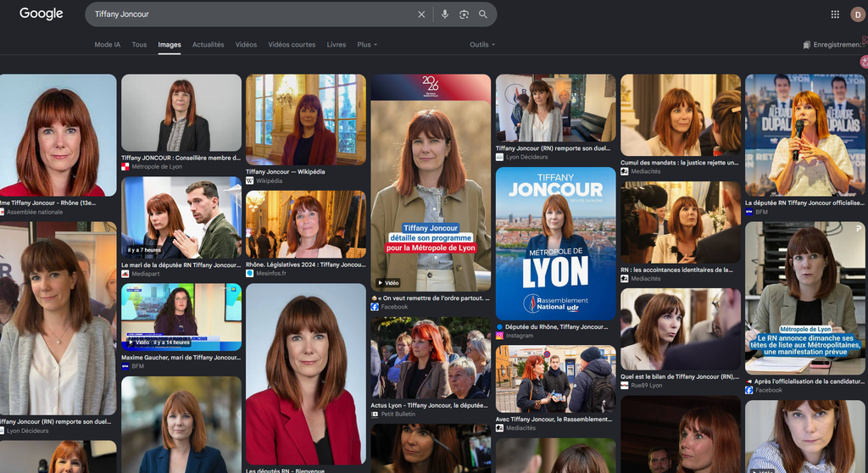Open Petit Bulletin Actus Lyon image
Viewport: 868px width, 473px height.
coord(431,358)
